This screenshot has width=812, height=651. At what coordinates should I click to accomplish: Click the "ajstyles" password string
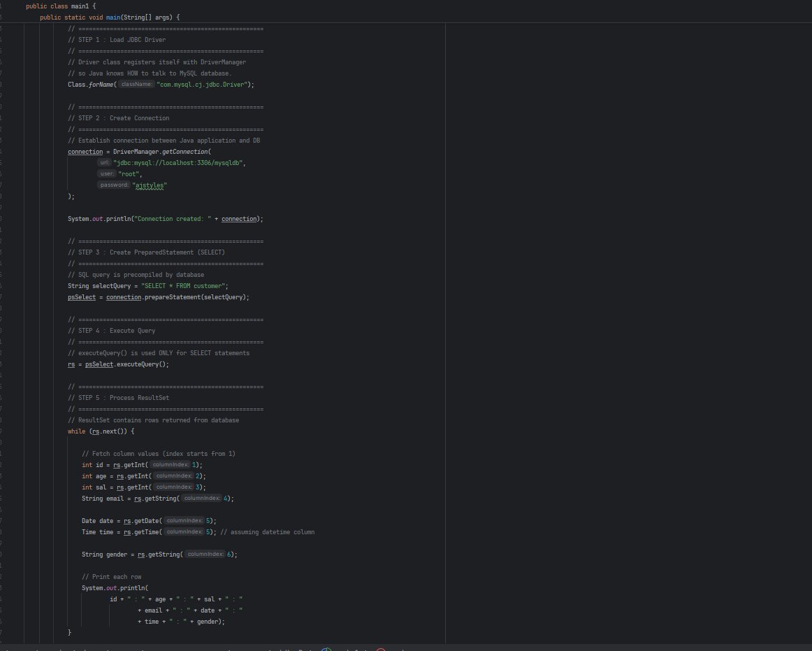150,185
